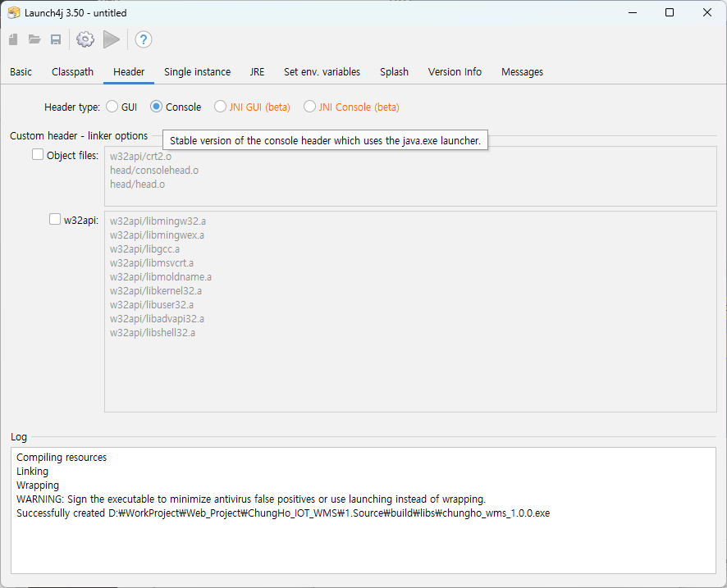Create a new Launch4j configuration
Image resolution: width=727 pixels, height=588 pixels.
(x=13, y=39)
